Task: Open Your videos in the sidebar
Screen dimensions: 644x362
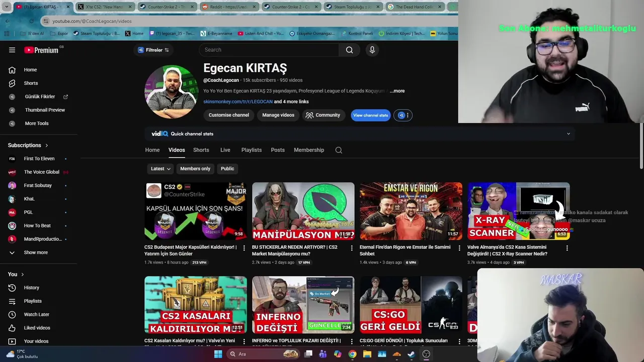Action: coord(36,341)
